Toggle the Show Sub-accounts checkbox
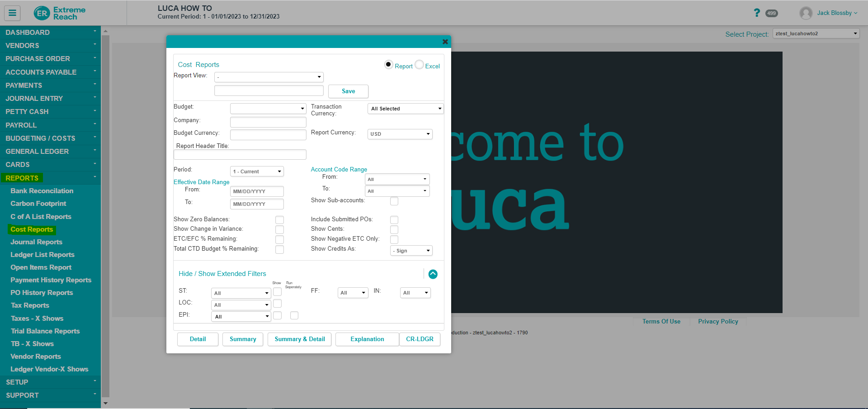 (x=394, y=201)
